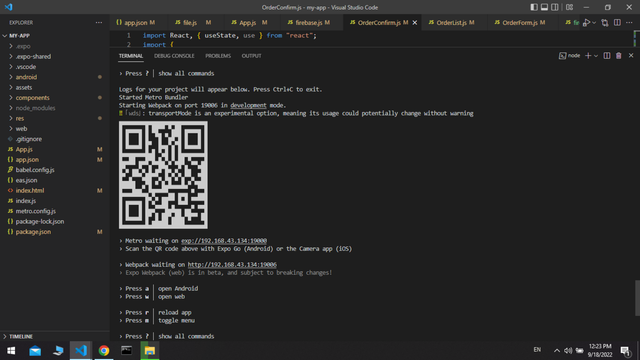This screenshot has height=360, width=640.
Task: Open the DEBUG CONSOLE panel tab
Action: tap(174, 56)
